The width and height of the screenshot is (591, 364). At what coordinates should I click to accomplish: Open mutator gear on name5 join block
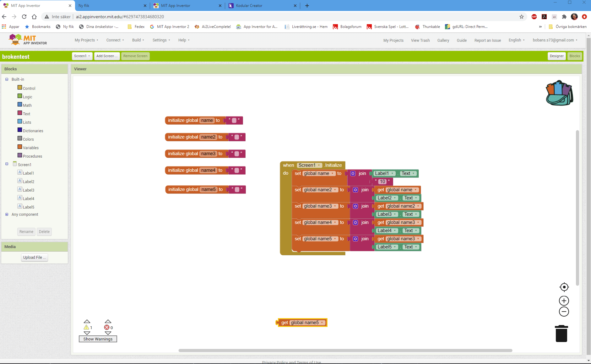355,239
